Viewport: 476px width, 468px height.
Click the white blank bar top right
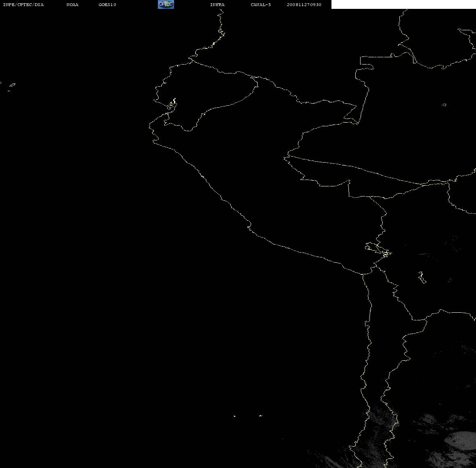[x=403, y=4]
